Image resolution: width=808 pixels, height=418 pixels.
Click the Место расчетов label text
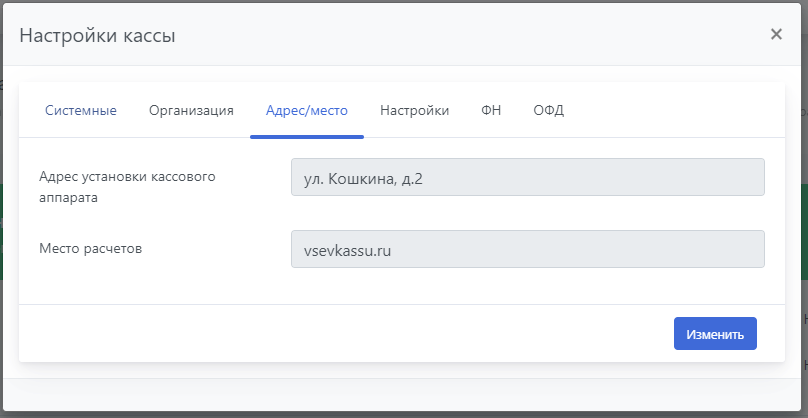(90, 248)
